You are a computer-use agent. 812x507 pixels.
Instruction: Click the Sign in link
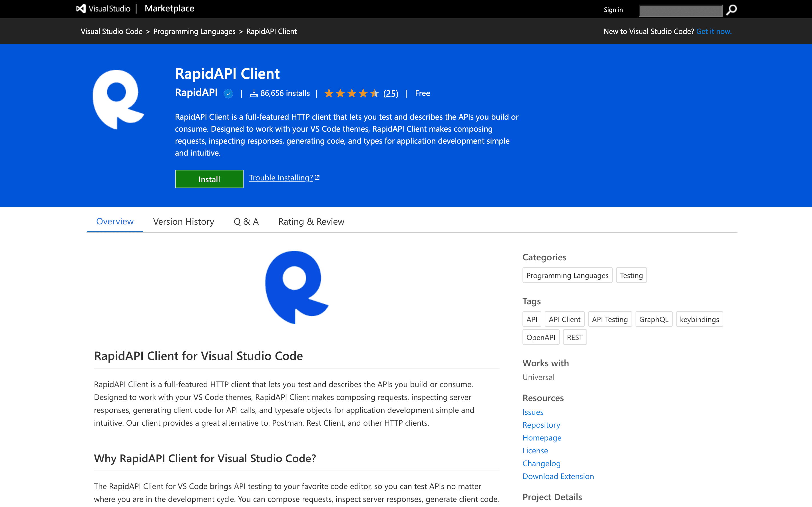pos(613,10)
